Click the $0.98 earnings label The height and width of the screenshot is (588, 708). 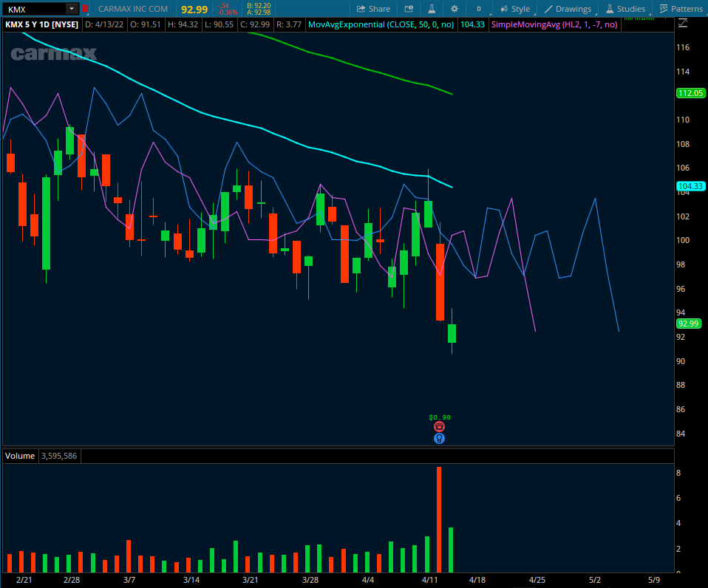pyautogui.click(x=439, y=417)
